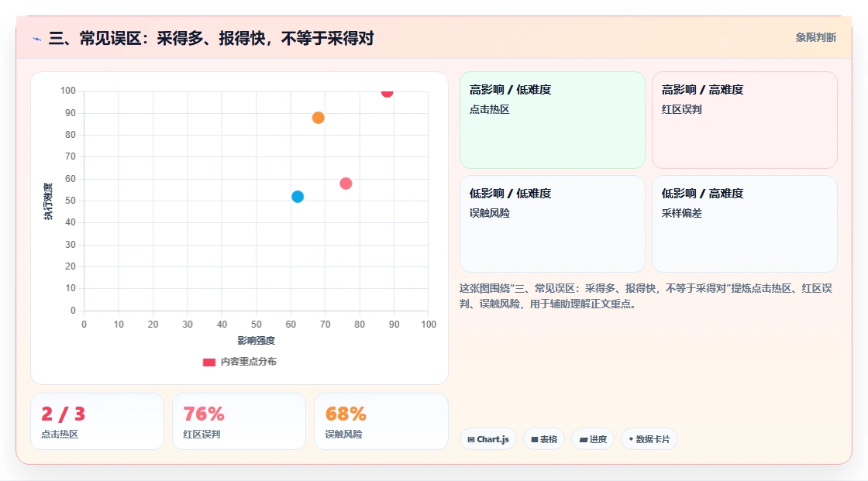Click the 执行难度 y-axis title
868x481 pixels.
48,201
